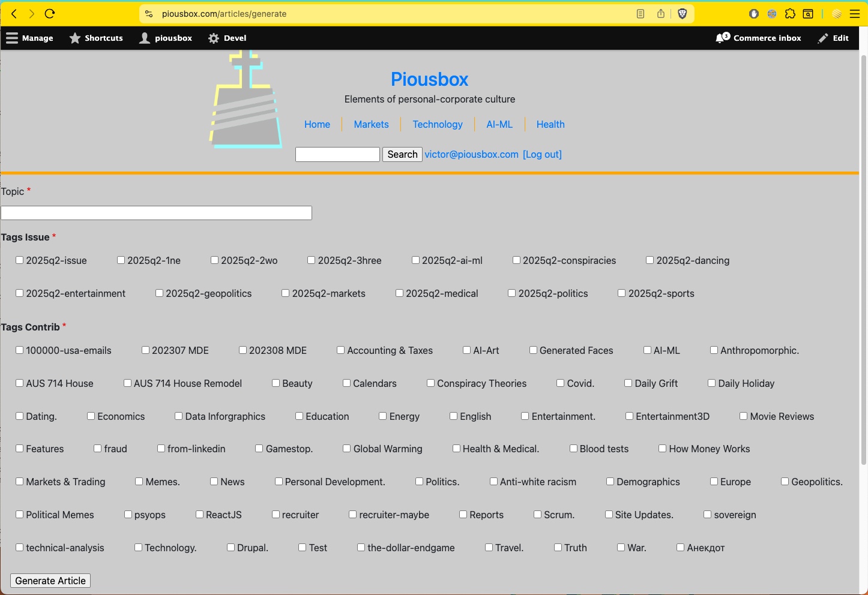Check the Blood tests contrib tag
The width and height of the screenshot is (868, 595).
tap(574, 448)
